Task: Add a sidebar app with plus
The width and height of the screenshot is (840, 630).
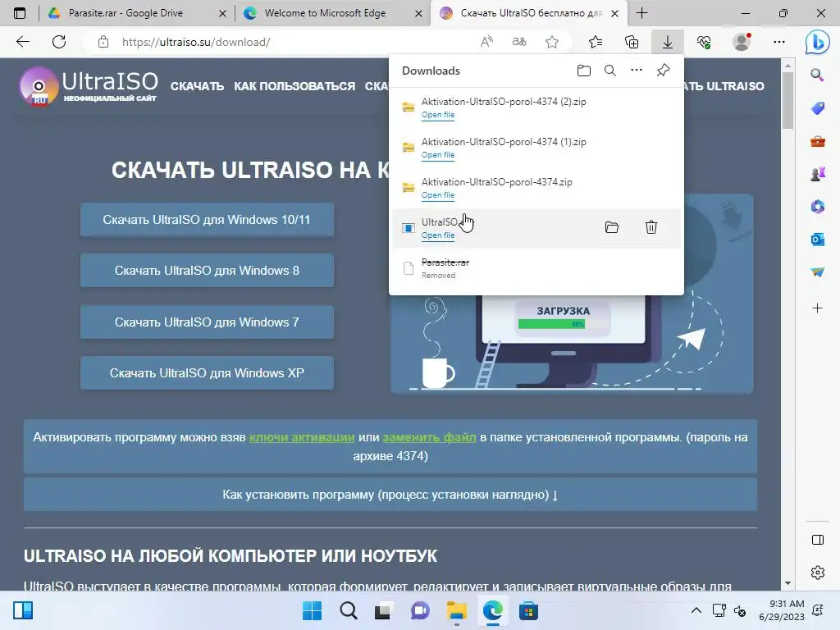Action: click(x=817, y=308)
